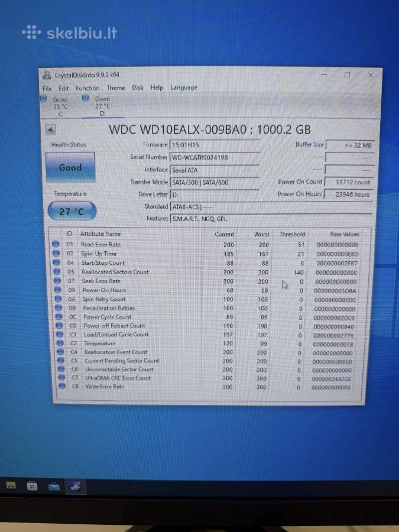Click the Standard field ATA8-ACS
Image resolution: width=399 pixels, height=532 pixels.
[271, 207]
